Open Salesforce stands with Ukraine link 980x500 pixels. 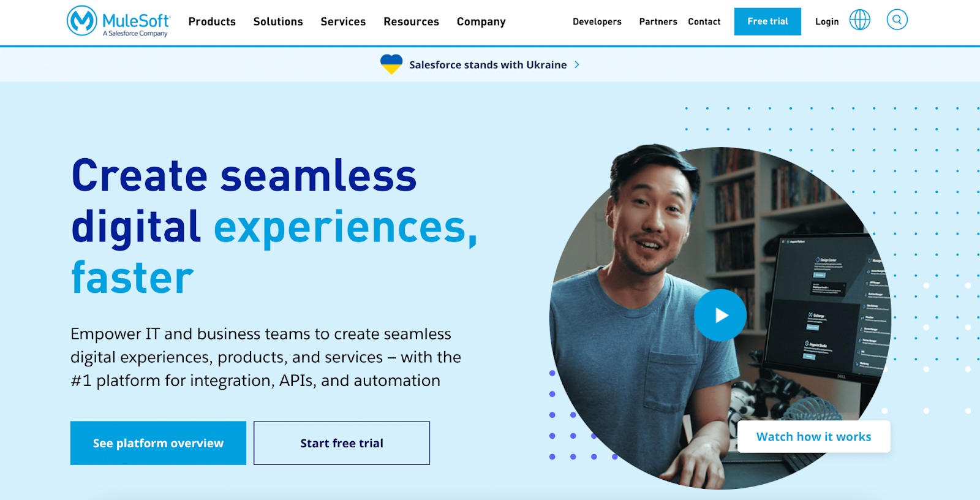488,64
